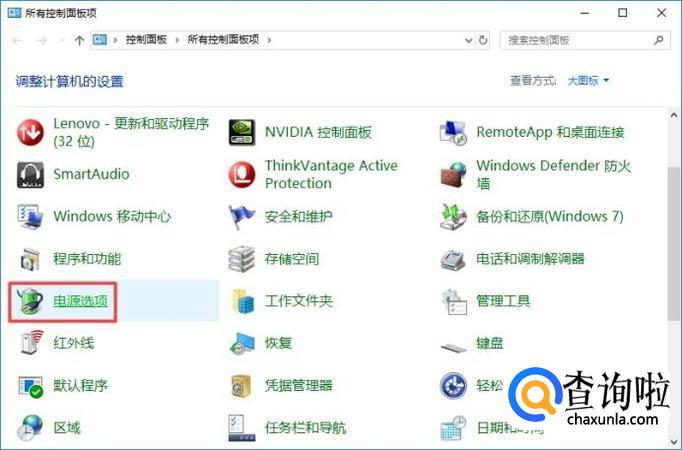Click the 红外线 label
682x450 pixels.
[x=74, y=343]
